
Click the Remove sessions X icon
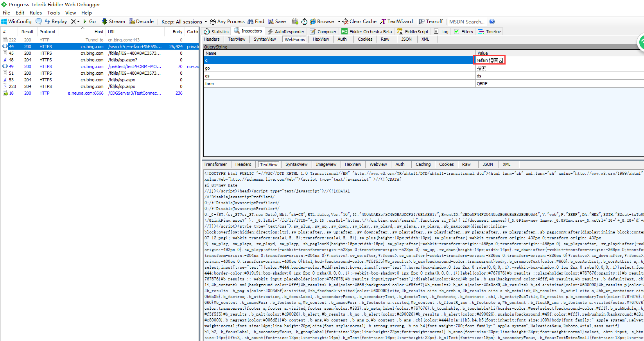73,22
